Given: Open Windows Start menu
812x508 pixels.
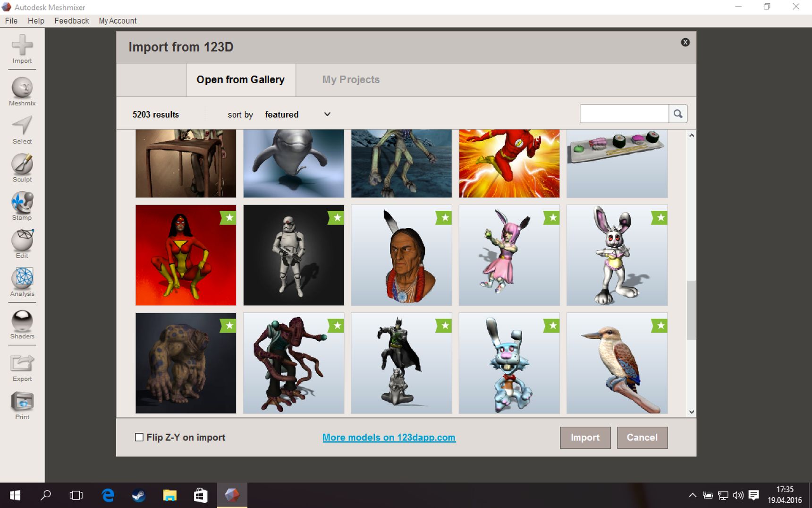Looking at the screenshot, I should click(15, 495).
